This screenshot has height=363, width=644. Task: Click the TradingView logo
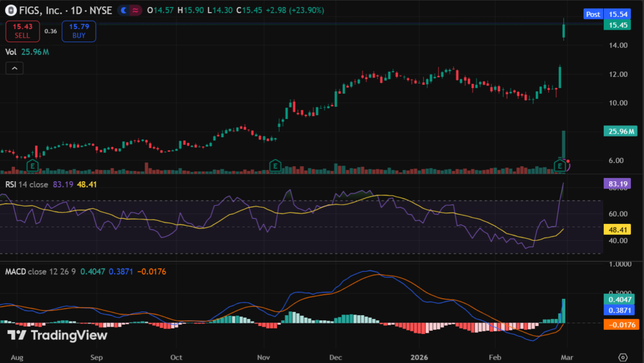point(57,335)
